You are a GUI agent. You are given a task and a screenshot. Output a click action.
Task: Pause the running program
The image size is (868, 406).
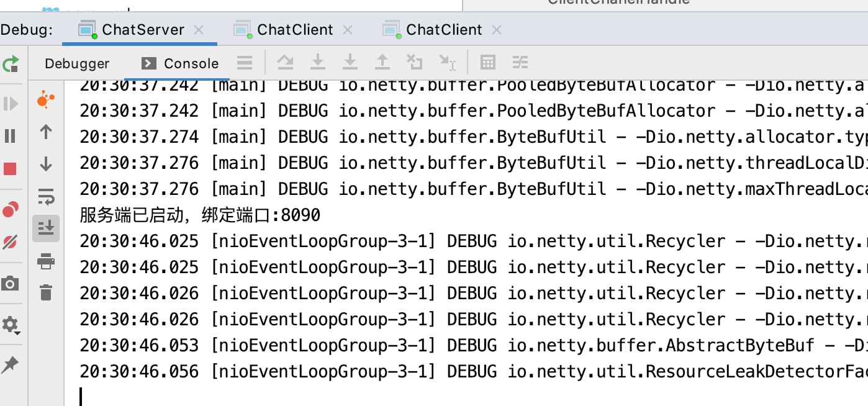[x=11, y=136]
